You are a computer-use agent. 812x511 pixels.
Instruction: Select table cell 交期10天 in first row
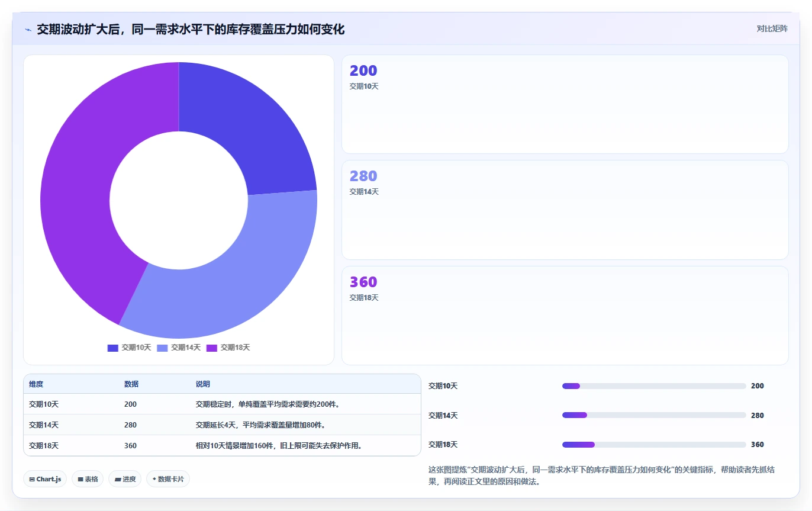click(x=44, y=404)
